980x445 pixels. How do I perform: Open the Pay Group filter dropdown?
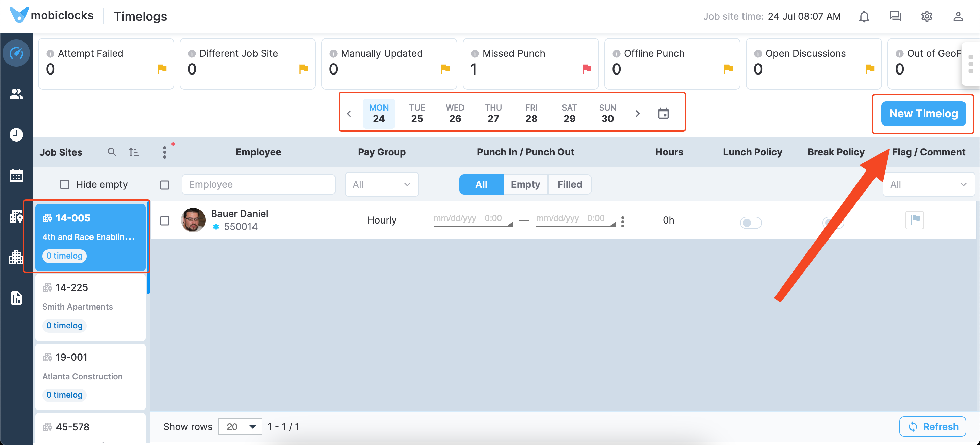[381, 184]
